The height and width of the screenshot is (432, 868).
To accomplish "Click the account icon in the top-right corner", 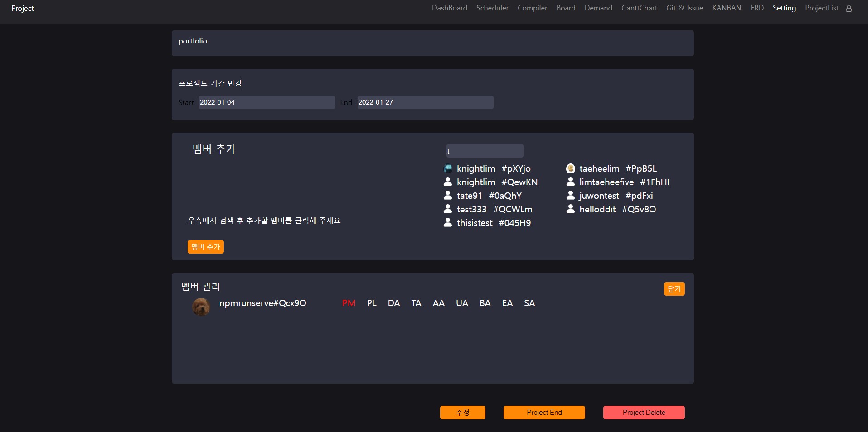I will pyautogui.click(x=849, y=8).
